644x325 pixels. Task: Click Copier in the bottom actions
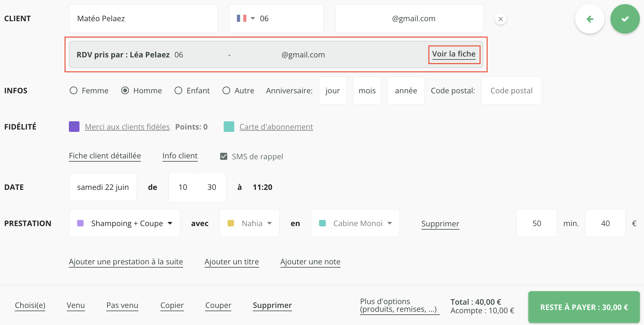tap(172, 305)
